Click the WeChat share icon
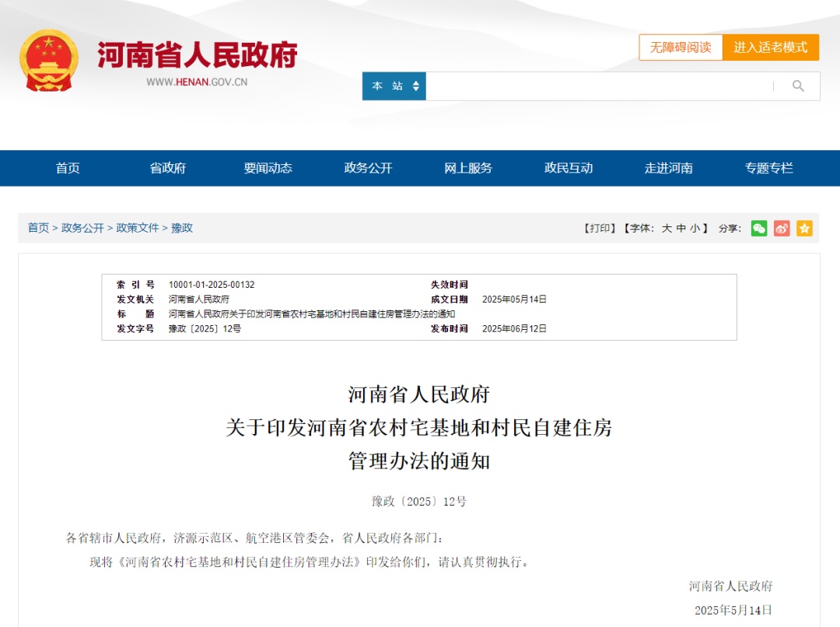This screenshot has height=627, width=840. pos(758,228)
